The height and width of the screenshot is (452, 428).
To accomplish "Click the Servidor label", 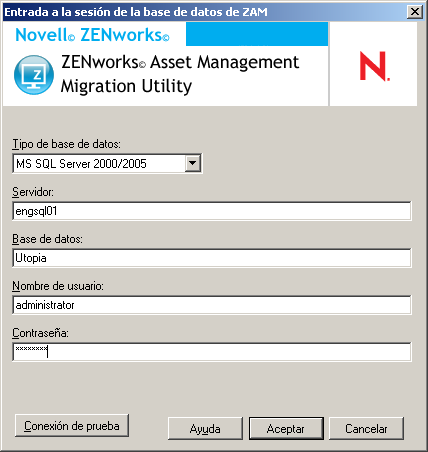I will [33, 192].
